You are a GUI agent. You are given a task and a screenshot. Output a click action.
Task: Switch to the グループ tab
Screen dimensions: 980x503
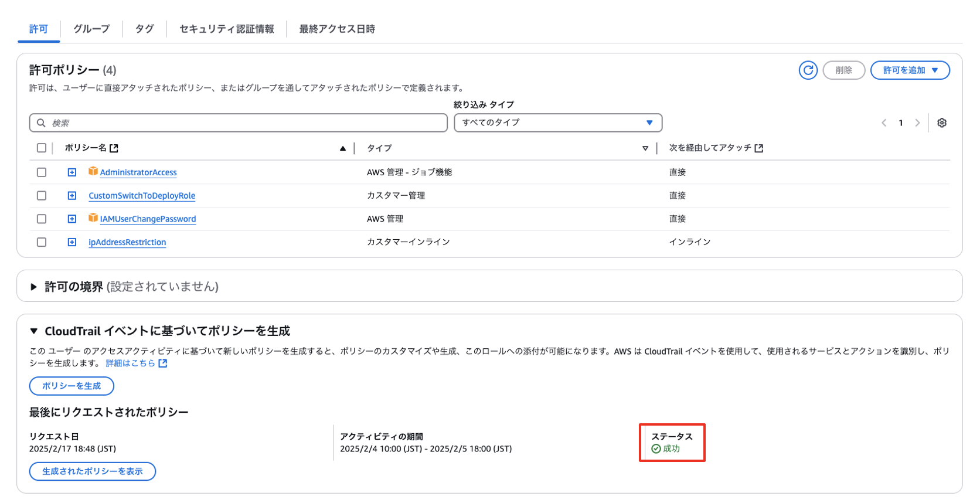point(91,29)
